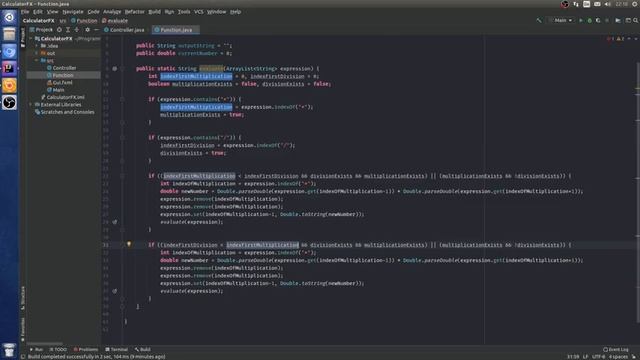
Task: Open the Project Structure icon
Action: coord(618,20)
